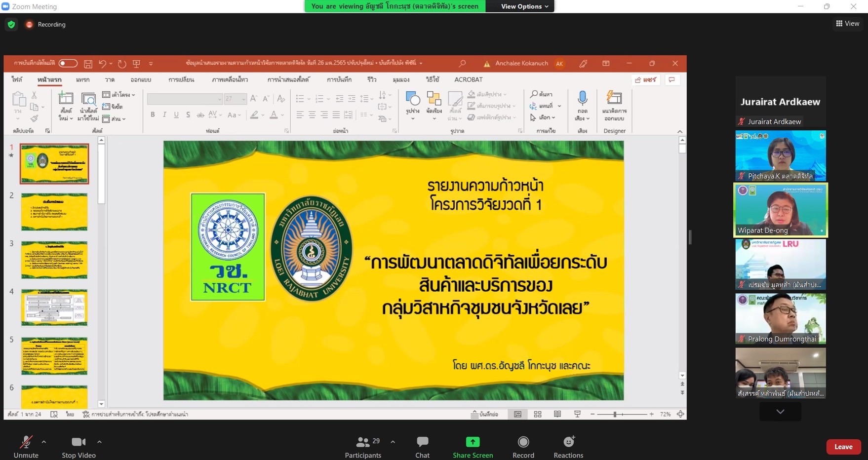Open the slide Layout dropdown
Image resolution: width=868 pixels, height=460 pixels.
[118, 94]
